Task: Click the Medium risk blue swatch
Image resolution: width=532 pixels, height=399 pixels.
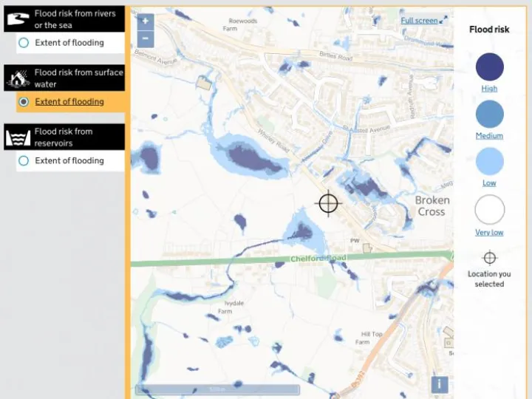Action: click(x=489, y=115)
